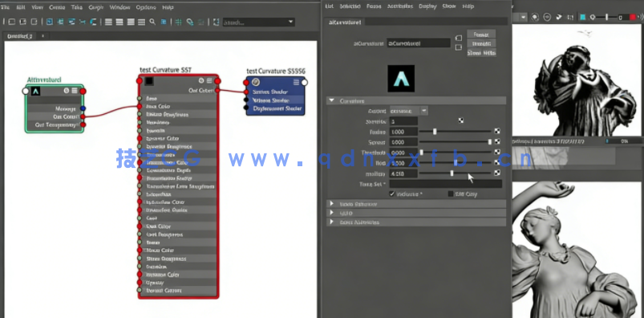Click the Samples value field

(403, 121)
